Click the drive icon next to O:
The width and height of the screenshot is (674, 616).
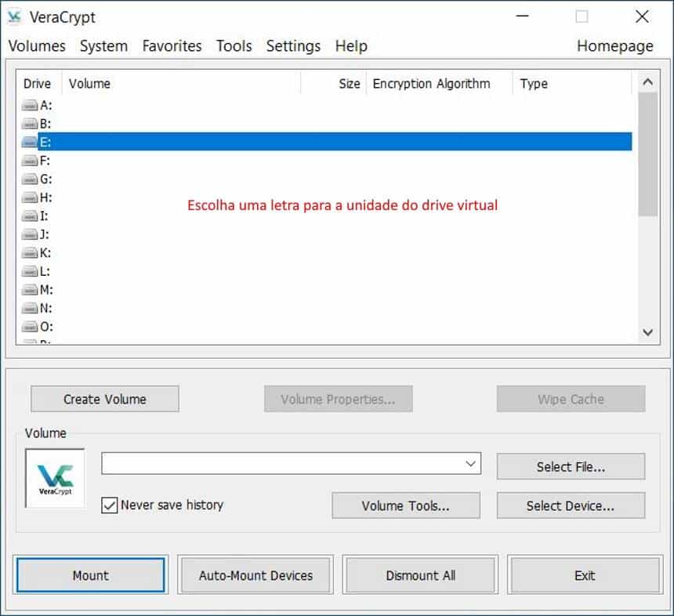click(x=30, y=327)
